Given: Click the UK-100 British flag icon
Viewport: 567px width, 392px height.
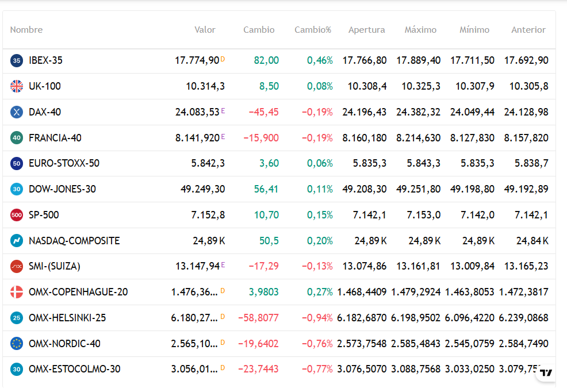Looking at the screenshot, I should tap(17, 86).
